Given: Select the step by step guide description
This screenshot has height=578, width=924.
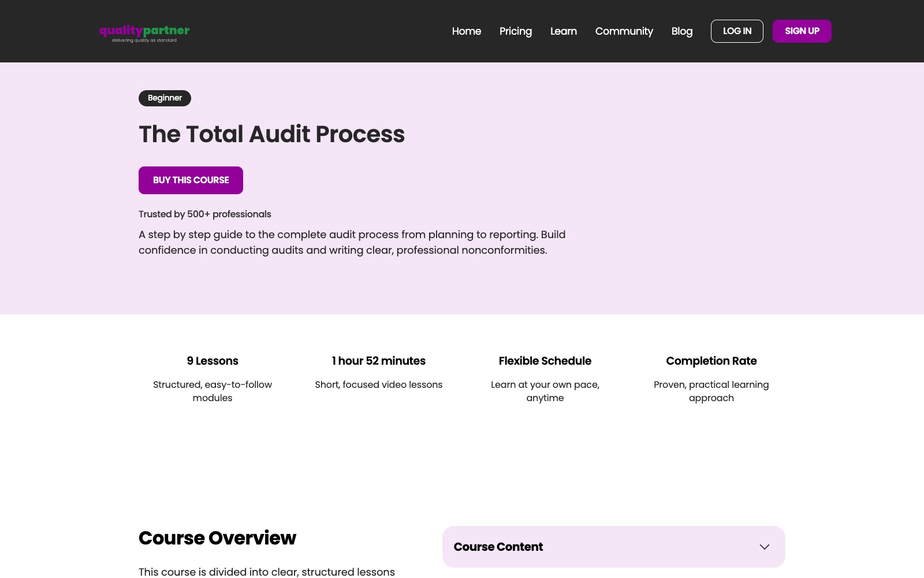Looking at the screenshot, I should click(352, 242).
